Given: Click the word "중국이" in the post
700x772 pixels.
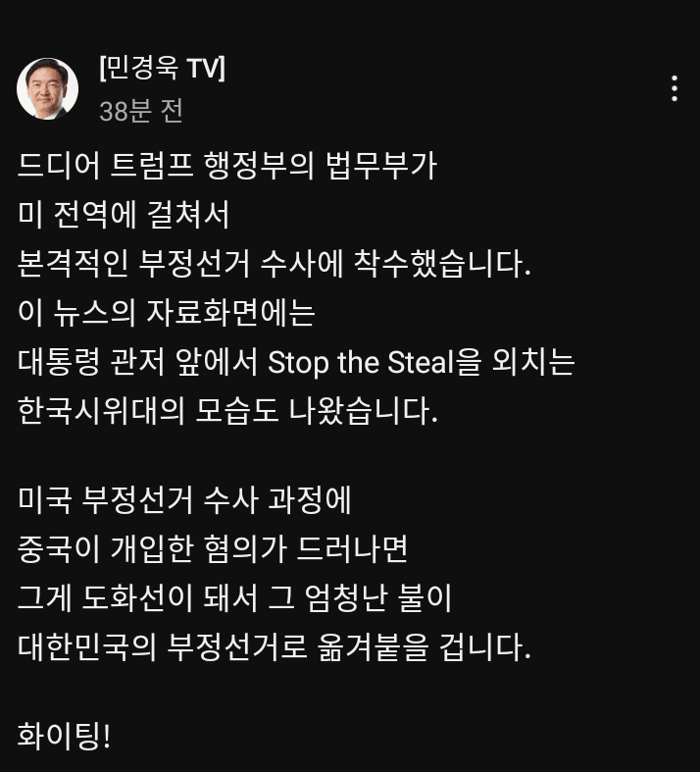Looking at the screenshot, I should [59, 549].
